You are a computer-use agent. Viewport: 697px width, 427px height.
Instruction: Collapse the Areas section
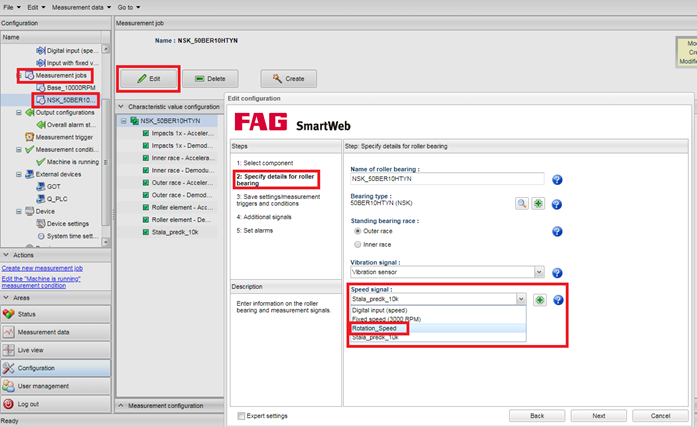(x=6, y=298)
